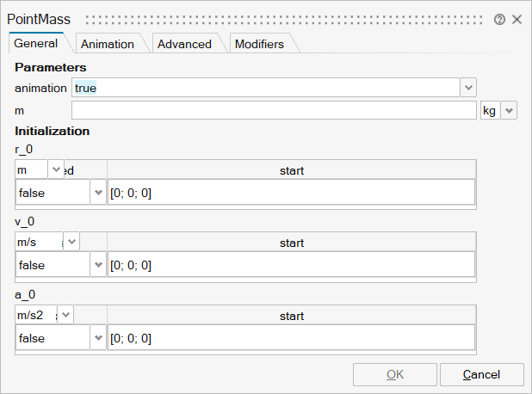Select the General tab

pyautogui.click(x=36, y=43)
